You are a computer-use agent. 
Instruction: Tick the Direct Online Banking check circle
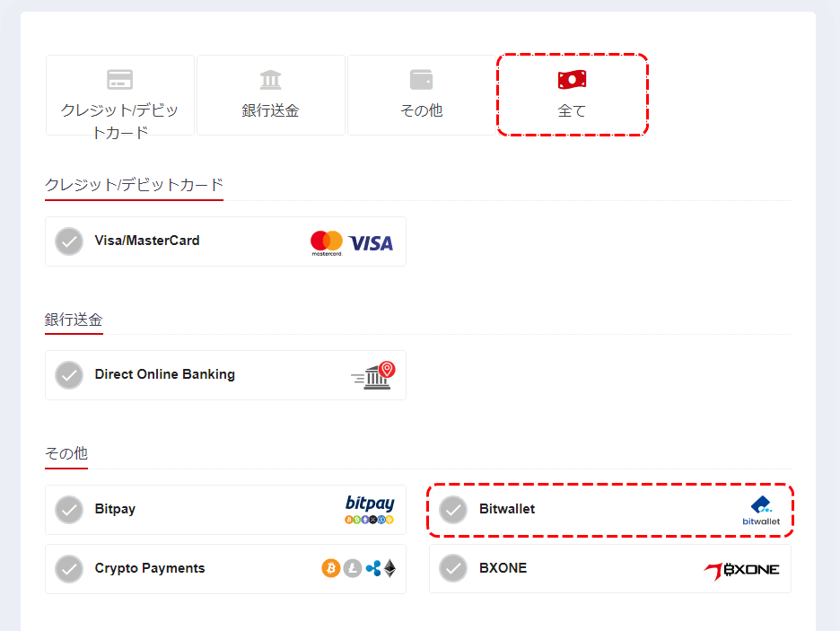[69, 375]
